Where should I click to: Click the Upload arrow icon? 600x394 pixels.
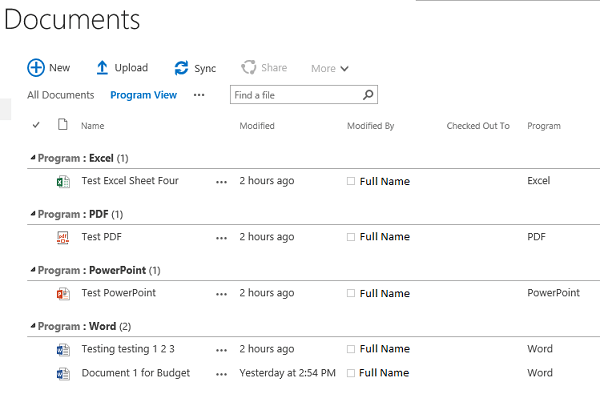click(102, 68)
